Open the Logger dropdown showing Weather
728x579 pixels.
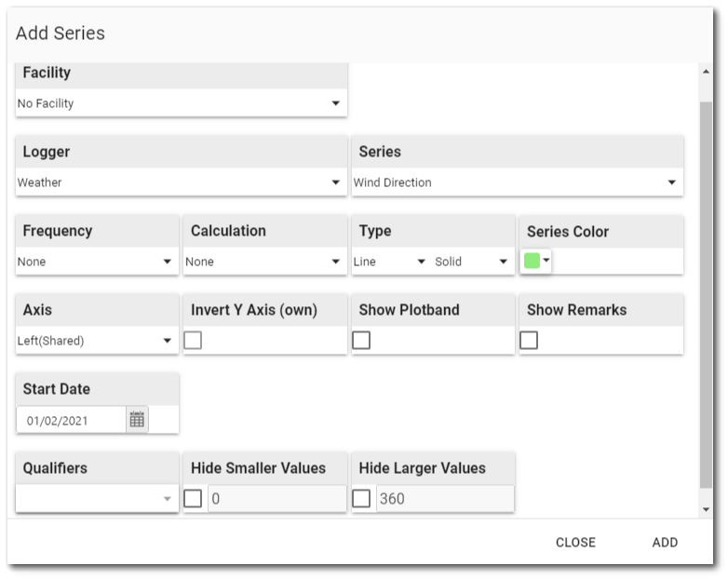(182, 182)
